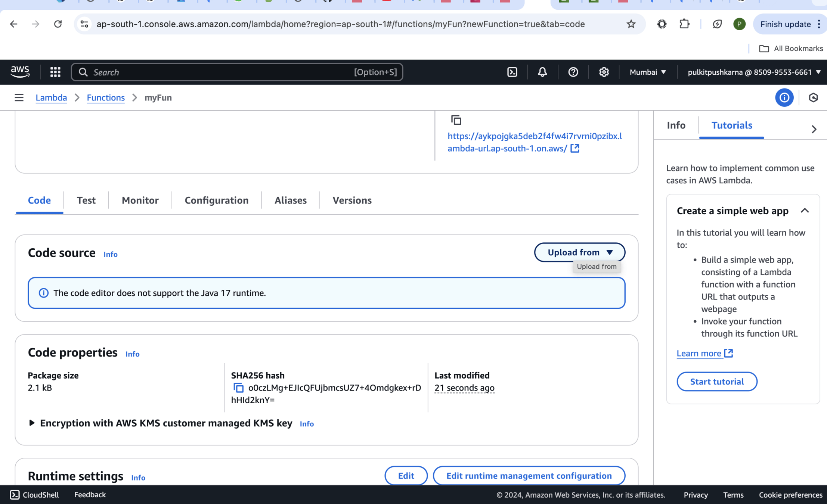This screenshot has height=504, width=827.
Task: Click Edit runtime management configuration button
Action: [529, 476]
